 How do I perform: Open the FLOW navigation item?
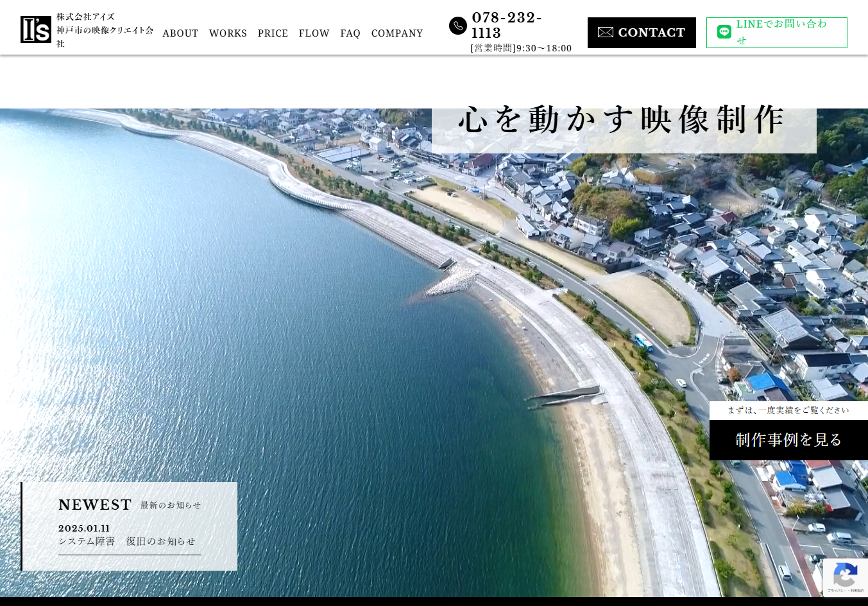click(x=314, y=33)
